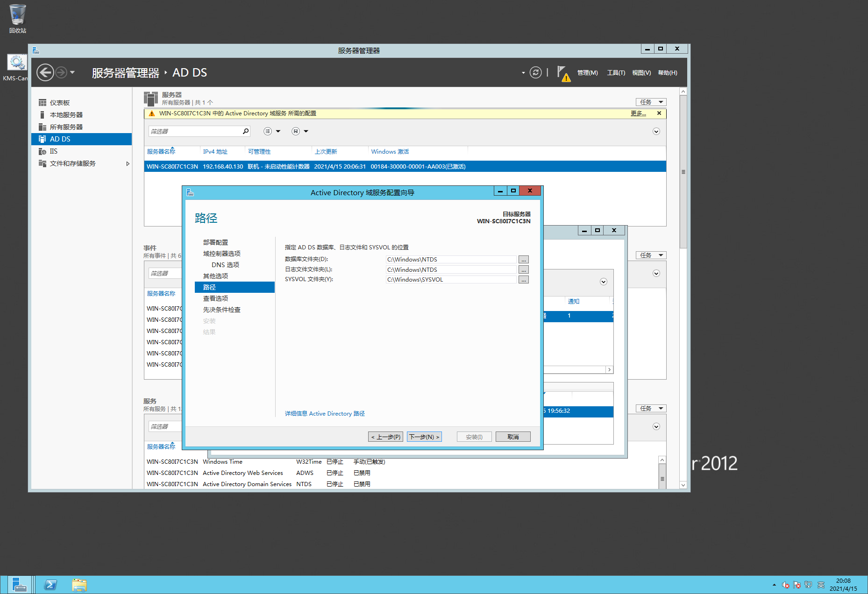Browse for SYSVOL folder
The width and height of the screenshot is (868, 594).
524,280
